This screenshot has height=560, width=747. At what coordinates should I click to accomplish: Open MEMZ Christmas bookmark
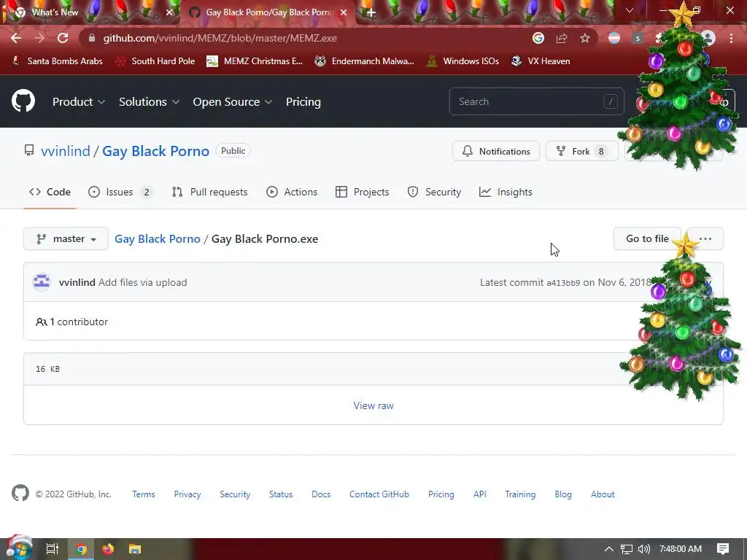coord(255,61)
